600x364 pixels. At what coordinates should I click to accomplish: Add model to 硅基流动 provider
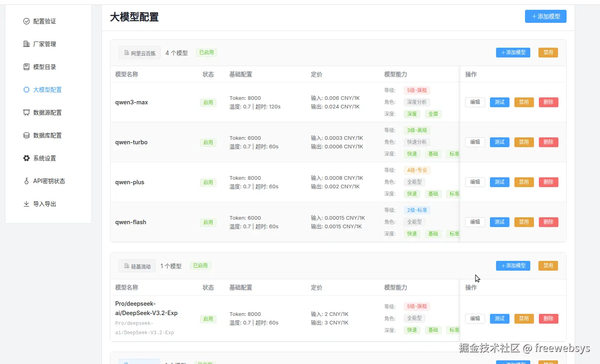pyautogui.click(x=513, y=266)
